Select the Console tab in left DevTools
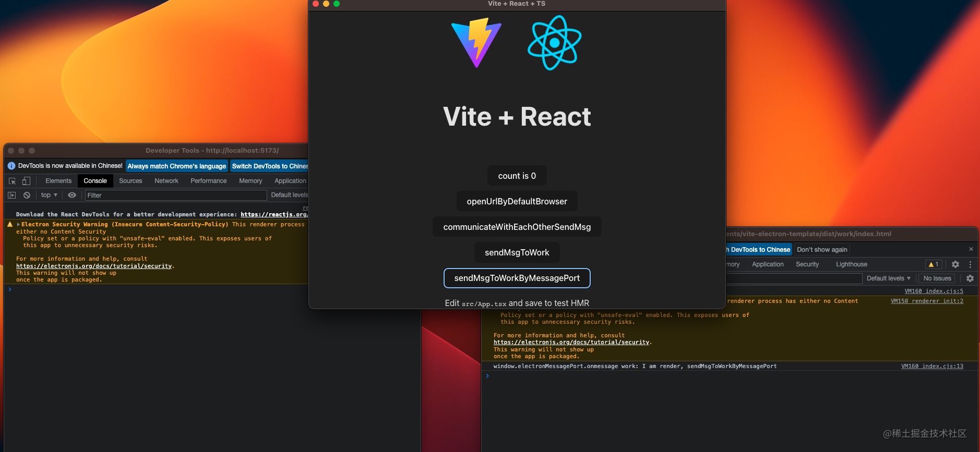The width and height of the screenshot is (980, 452). pos(95,181)
